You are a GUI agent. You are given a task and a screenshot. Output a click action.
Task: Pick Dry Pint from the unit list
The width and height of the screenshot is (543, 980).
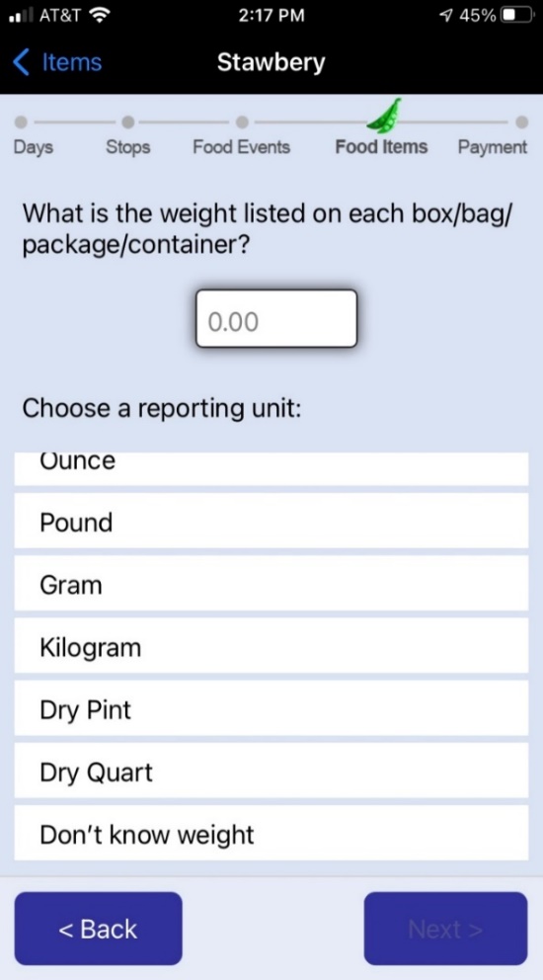[271, 708]
